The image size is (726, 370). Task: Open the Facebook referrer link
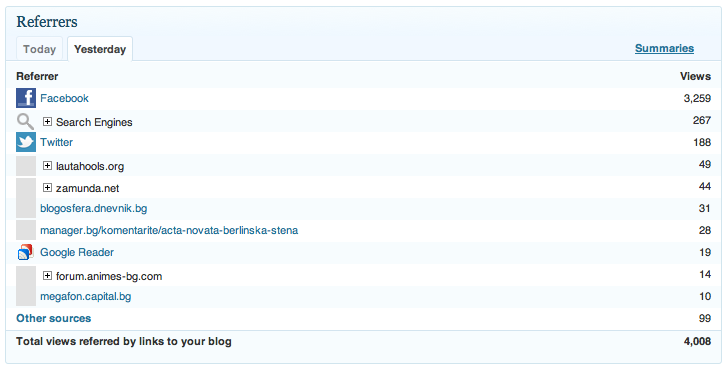point(64,98)
